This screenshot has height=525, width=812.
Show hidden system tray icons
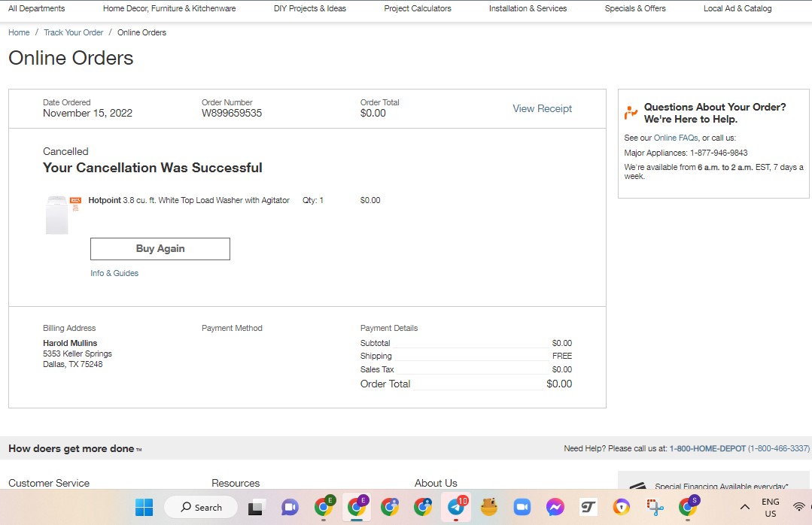pyautogui.click(x=745, y=508)
